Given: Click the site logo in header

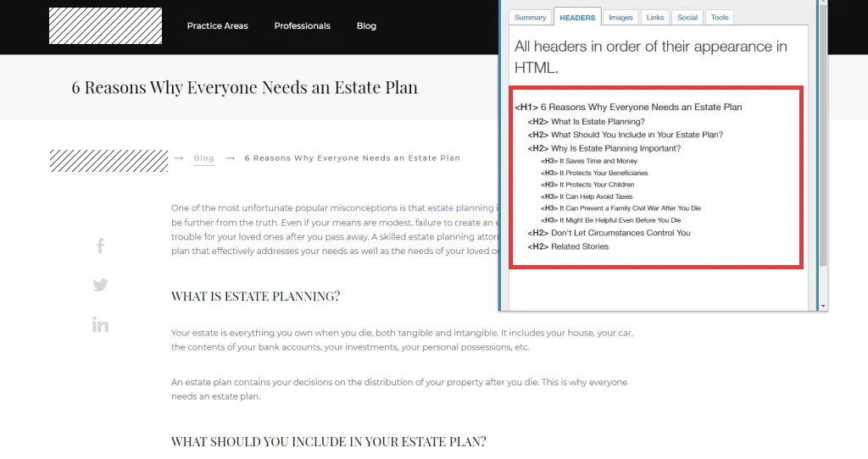Looking at the screenshot, I should [105, 26].
